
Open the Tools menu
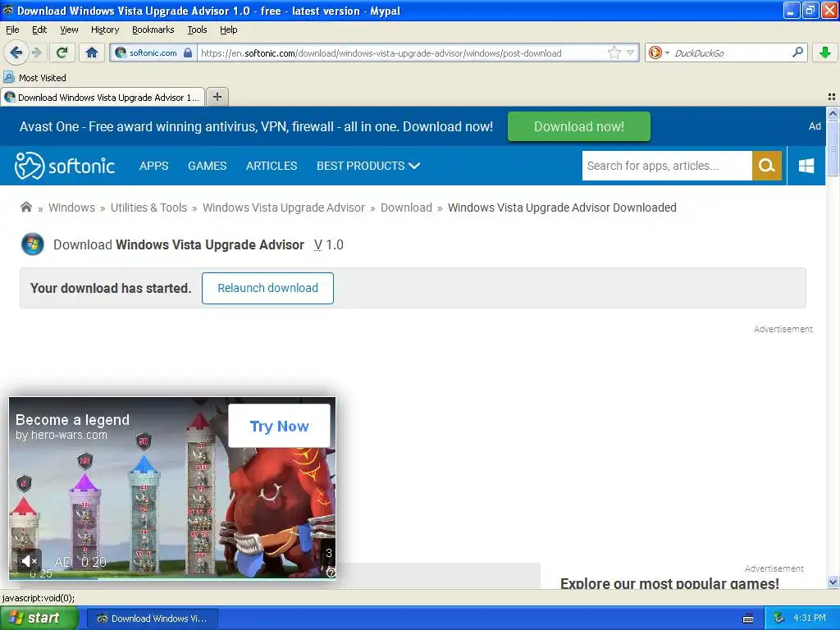coord(197,30)
